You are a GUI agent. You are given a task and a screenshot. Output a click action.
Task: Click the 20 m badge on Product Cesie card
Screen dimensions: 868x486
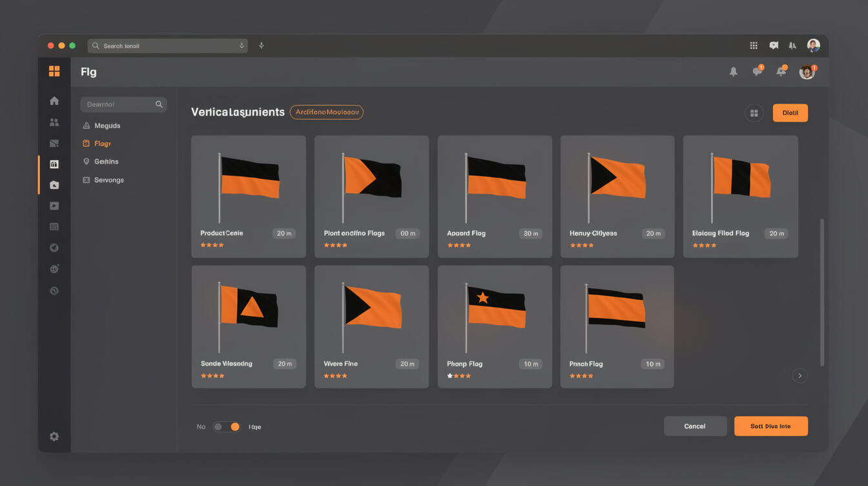click(284, 233)
